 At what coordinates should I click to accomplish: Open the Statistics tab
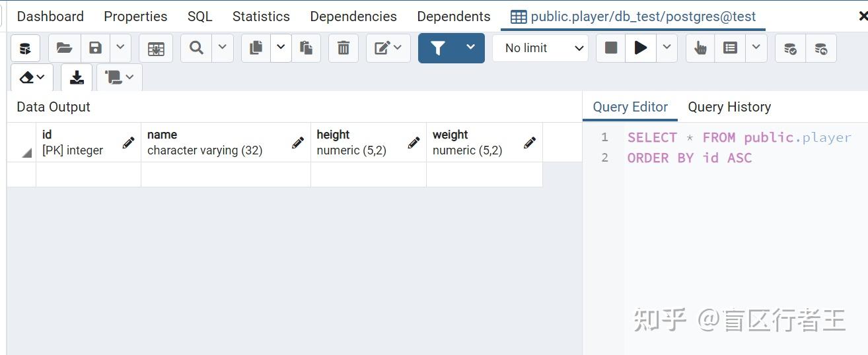coord(261,16)
